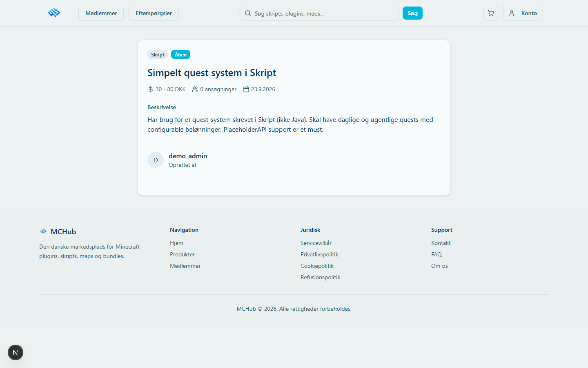Open Kontakt support page
This screenshot has height=368, width=588.
coord(441,243)
